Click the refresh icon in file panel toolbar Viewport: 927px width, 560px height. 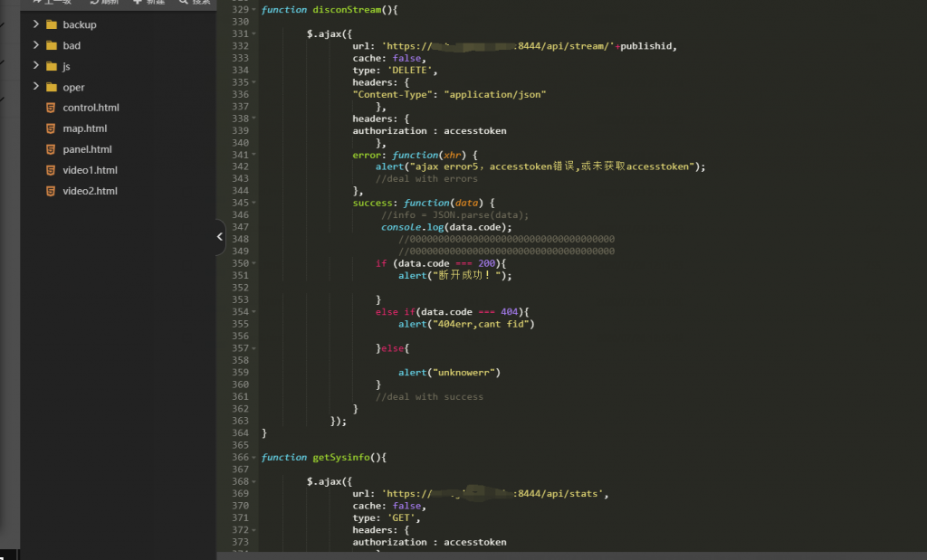coord(93,3)
